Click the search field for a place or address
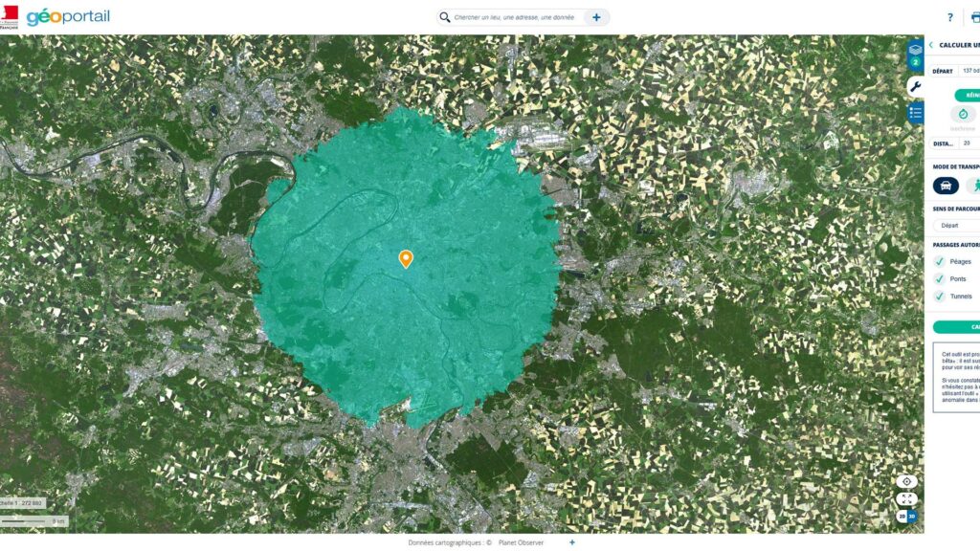 click(x=514, y=17)
